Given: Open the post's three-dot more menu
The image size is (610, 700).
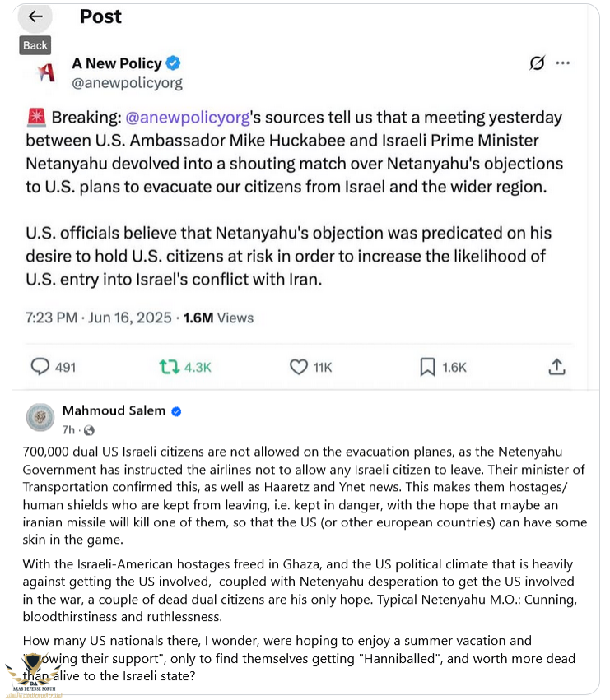Looking at the screenshot, I should click(x=563, y=63).
